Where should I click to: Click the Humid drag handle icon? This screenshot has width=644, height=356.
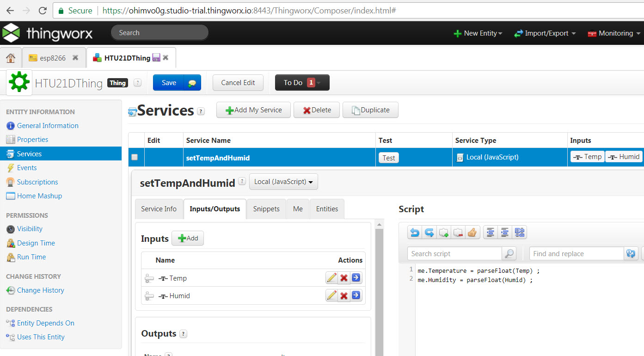click(x=149, y=296)
